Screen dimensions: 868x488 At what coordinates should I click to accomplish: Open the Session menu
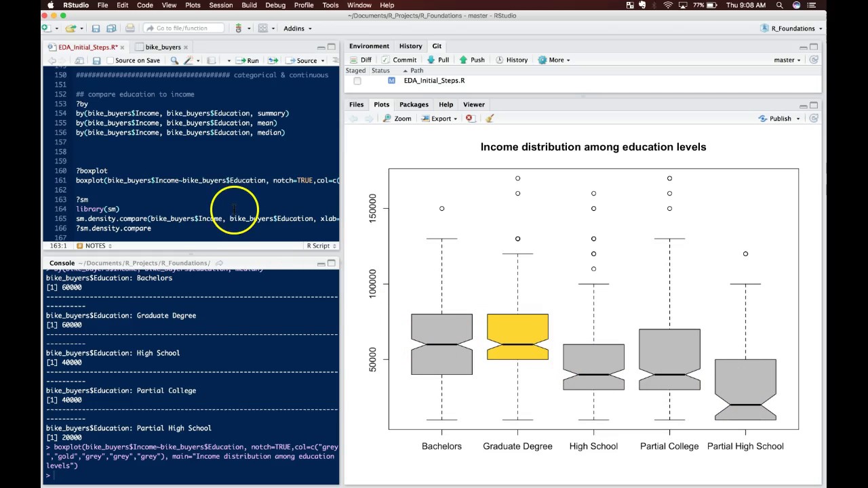coord(220,5)
